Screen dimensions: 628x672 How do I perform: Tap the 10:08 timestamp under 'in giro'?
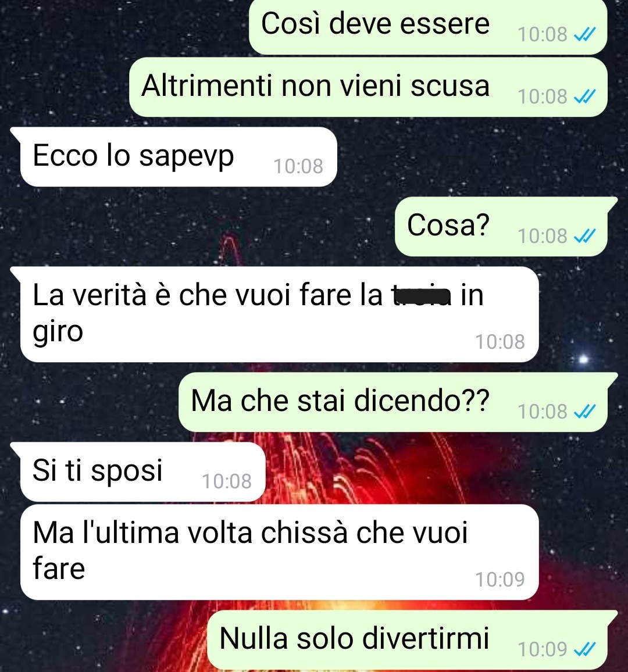click(x=500, y=342)
